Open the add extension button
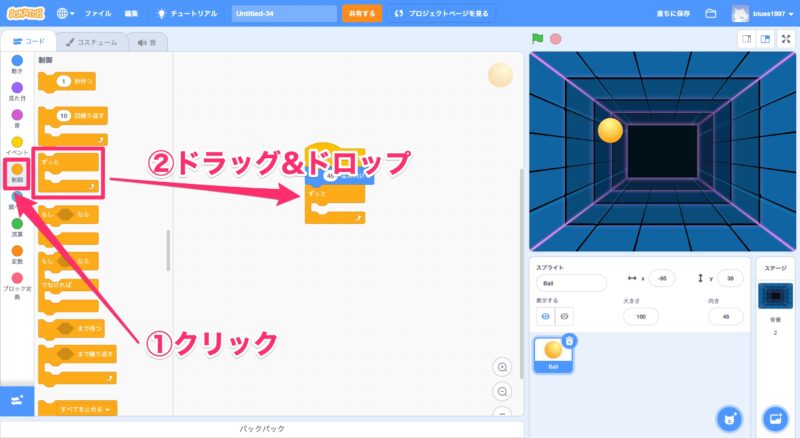 coord(17,400)
